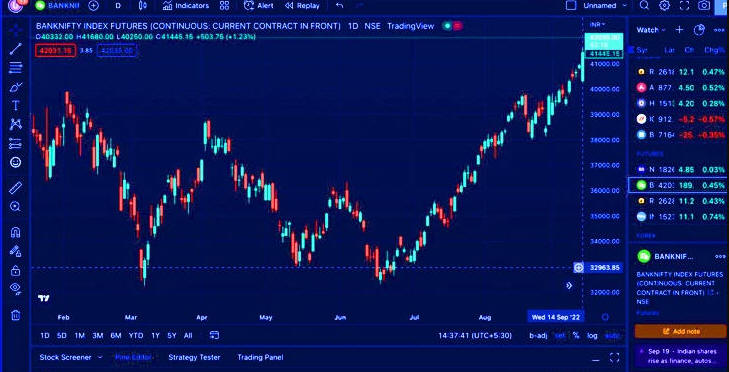
Task: Open the Strategy Tester tab
Action: 194,357
